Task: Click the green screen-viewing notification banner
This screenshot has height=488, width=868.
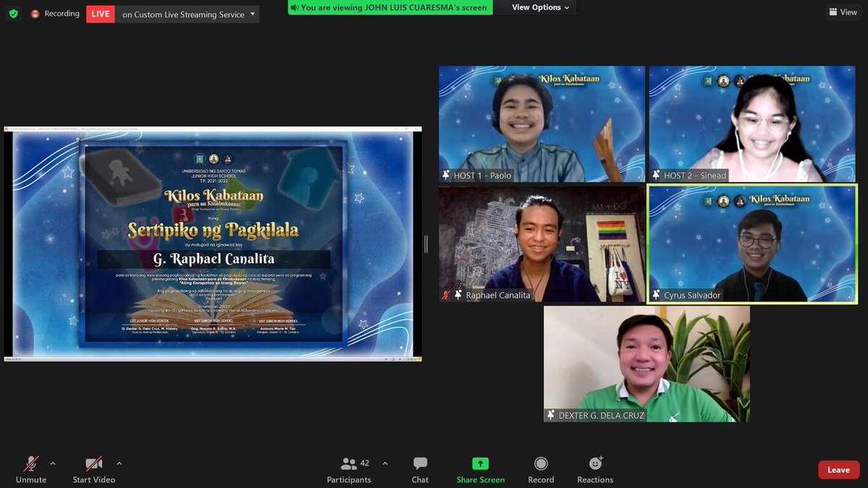Action: [x=390, y=7]
